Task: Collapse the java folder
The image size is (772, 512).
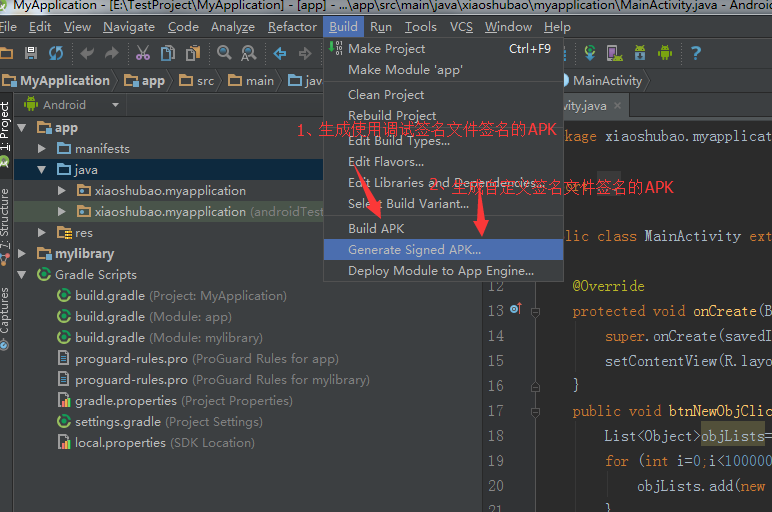Action: tap(42, 170)
